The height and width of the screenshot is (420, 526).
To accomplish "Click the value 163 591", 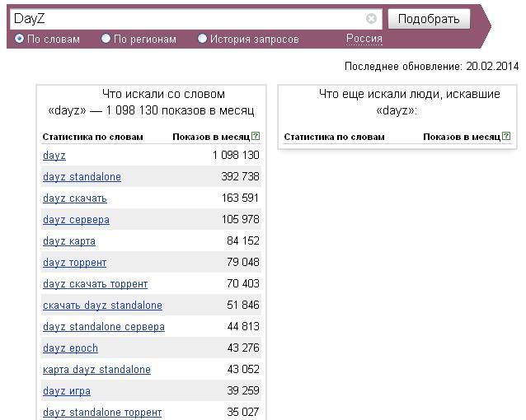I will point(240,198).
